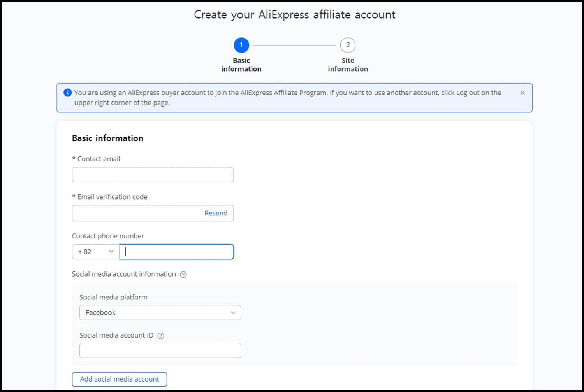Open help icon beside Social media account information
Image resolution: width=584 pixels, height=392 pixels.
(x=183, y=275)
